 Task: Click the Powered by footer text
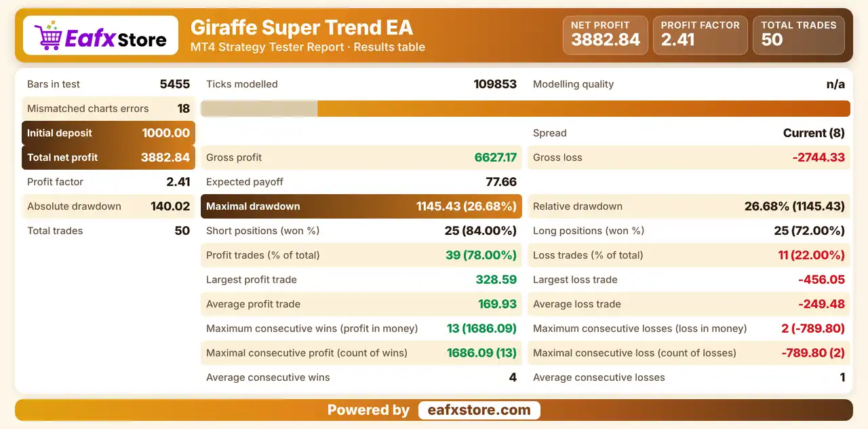click(x=368, y=410)
